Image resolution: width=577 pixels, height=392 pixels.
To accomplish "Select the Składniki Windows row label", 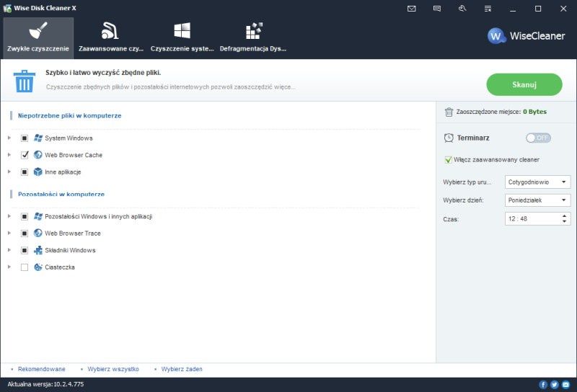I will coord(70,250).
